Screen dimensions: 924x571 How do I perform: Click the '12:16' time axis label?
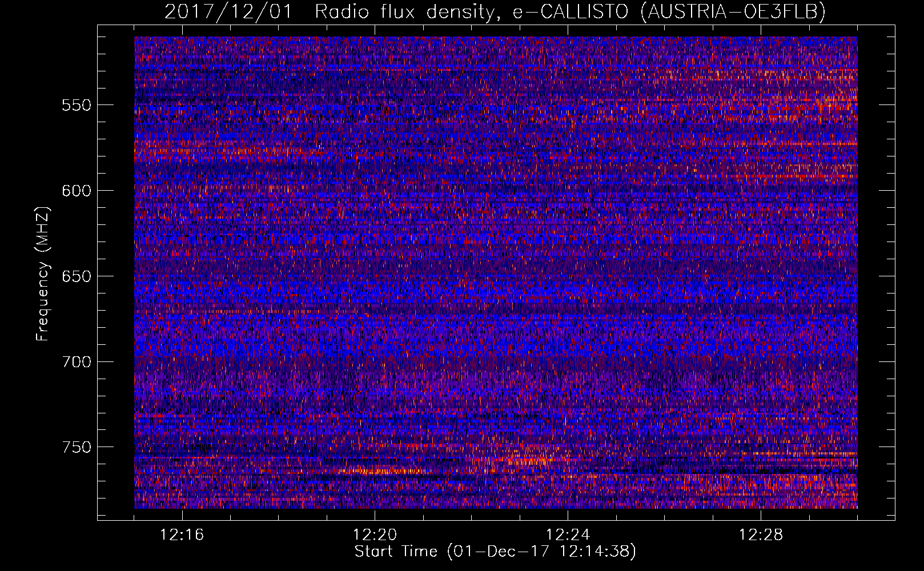pyautogui.click(x=182, y=535)
